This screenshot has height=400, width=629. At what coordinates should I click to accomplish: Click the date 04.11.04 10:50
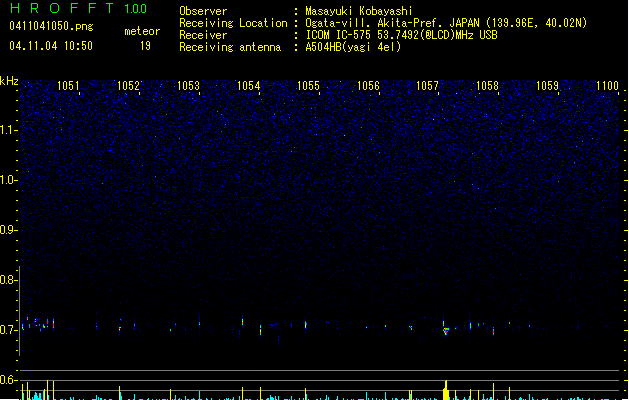(51, 46)
